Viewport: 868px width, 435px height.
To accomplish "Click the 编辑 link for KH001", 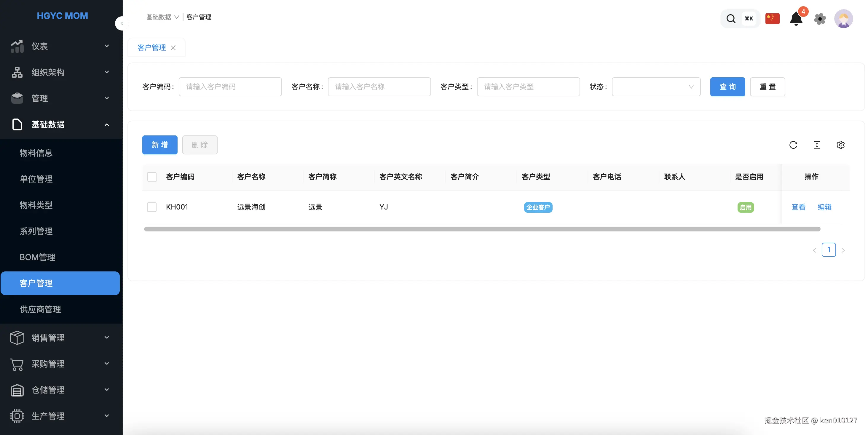I will (824, 207).
